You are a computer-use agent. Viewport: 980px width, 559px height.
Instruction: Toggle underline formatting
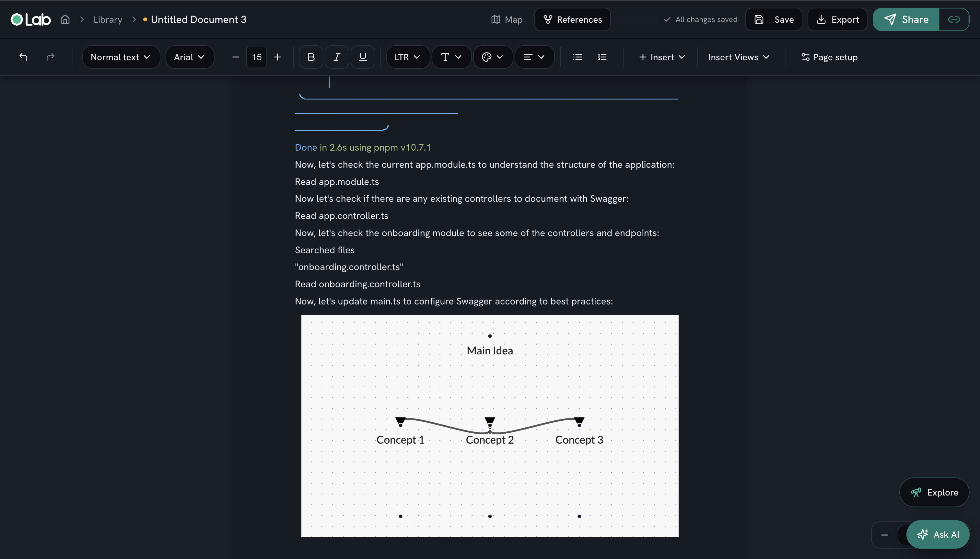[x=363, y=57]
